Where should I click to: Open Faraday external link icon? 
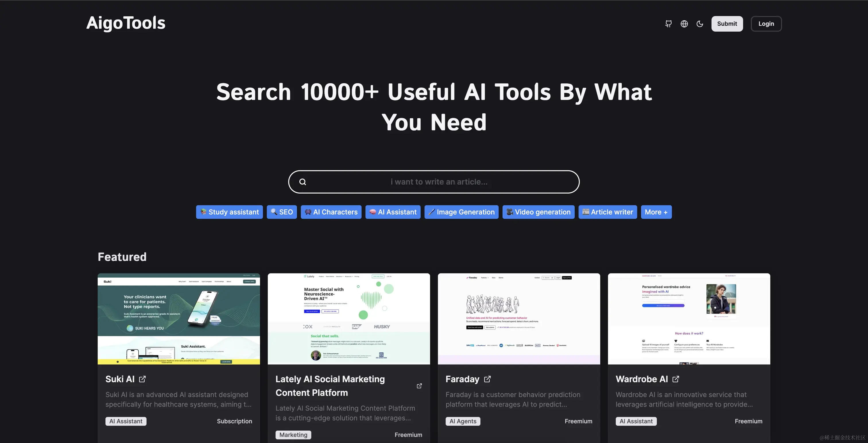click(x=488, y=379)
